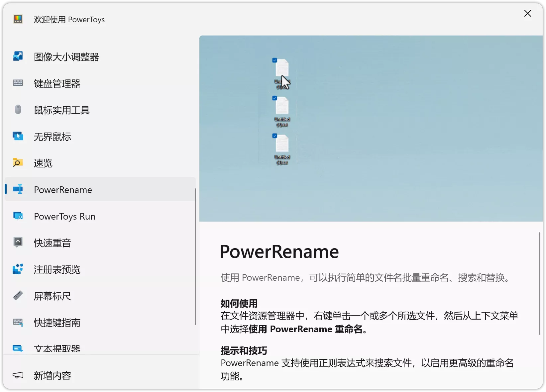Uncheck Untitled (2).txt file checkbox
Image resolution: width=546 pixels, height=392 pixels.
274,98
